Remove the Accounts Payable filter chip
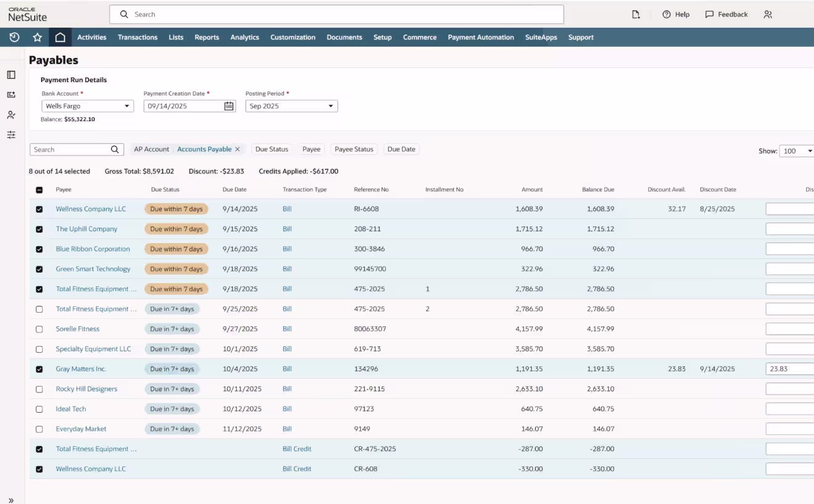This screenshot has width=814, height=504. 238,149
